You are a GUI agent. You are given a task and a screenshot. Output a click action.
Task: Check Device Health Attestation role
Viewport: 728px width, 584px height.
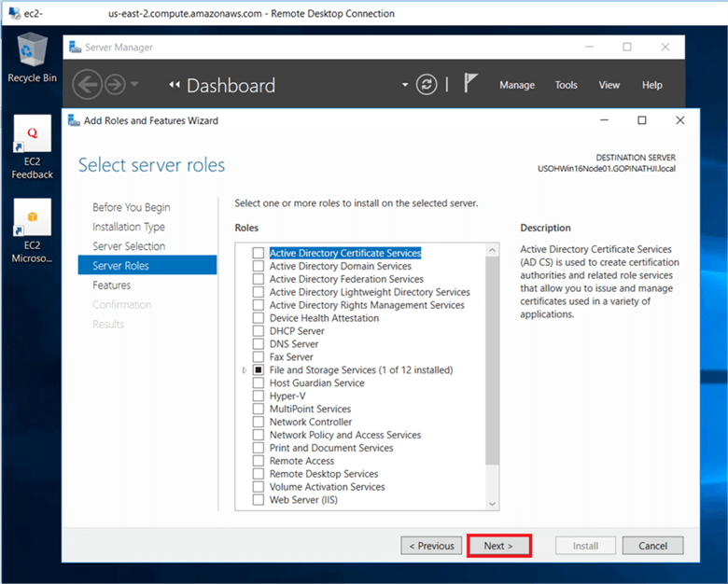[259, 318]
